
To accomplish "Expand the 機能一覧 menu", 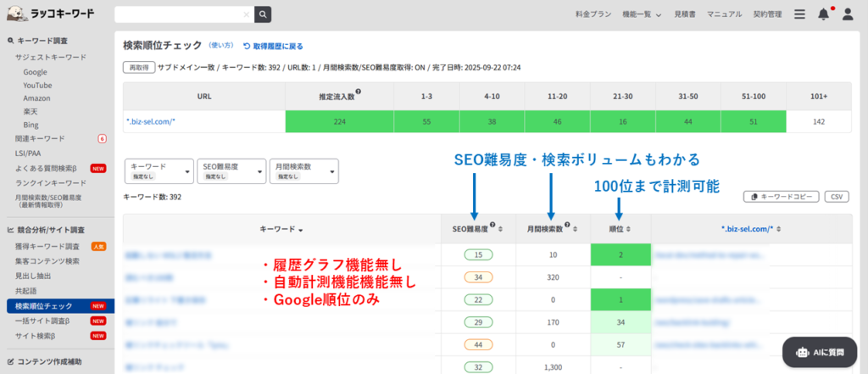I will click(x=642, y=14).
